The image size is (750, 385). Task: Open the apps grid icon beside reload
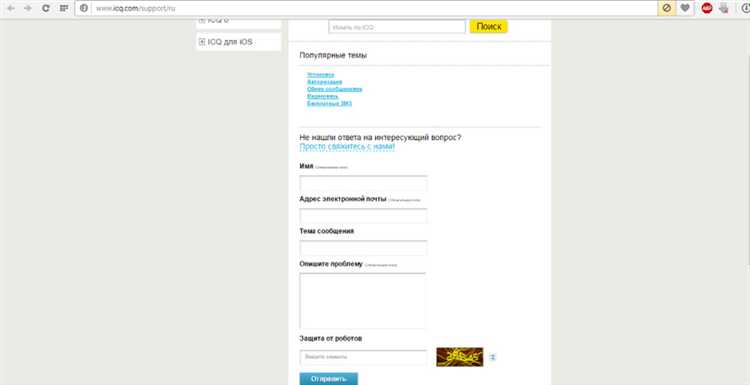[64, 8]
